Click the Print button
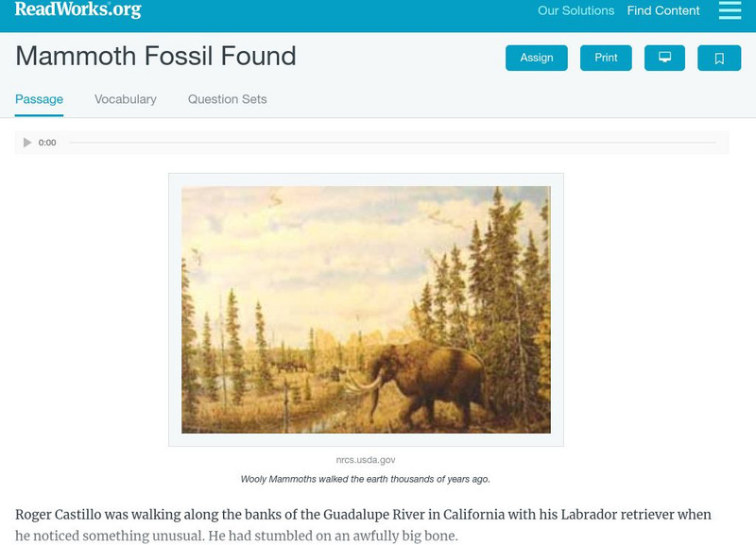Viewport: 756px width, 545px height. [x=606, y=58]
